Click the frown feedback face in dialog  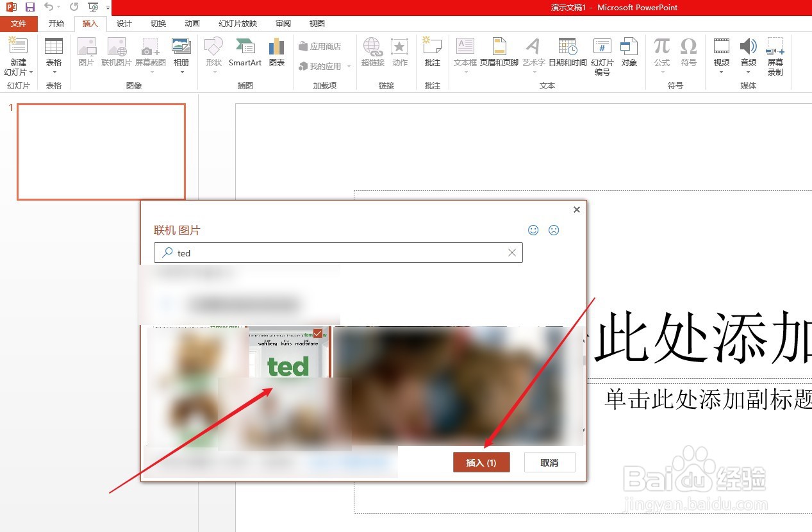(554, 229)
